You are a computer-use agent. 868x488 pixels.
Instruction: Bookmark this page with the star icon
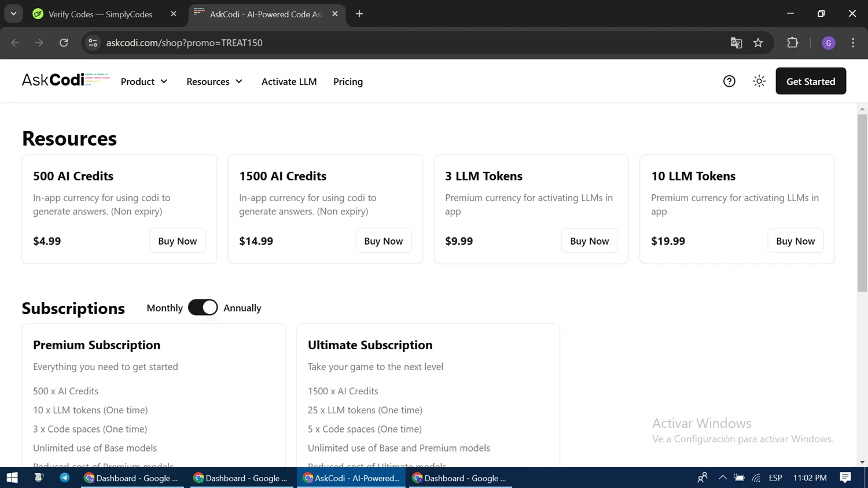[x=758, y=43]
